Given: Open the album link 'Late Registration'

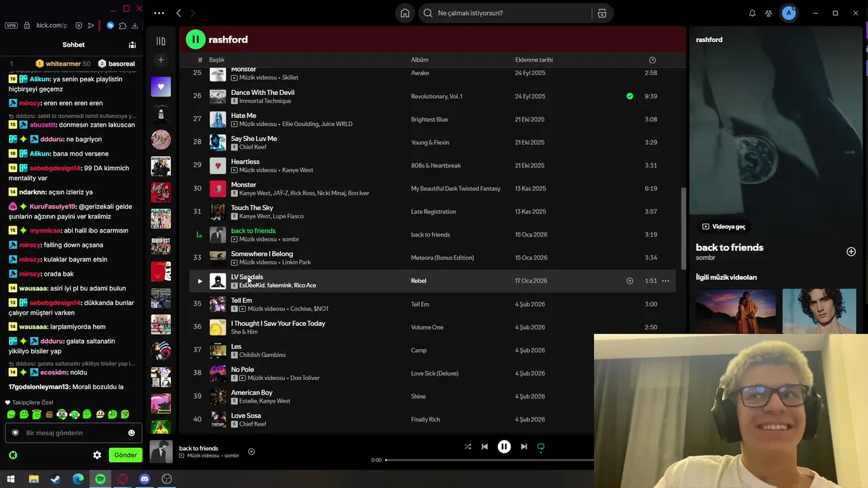Looking at the screenshot, I should click(433, 211).
